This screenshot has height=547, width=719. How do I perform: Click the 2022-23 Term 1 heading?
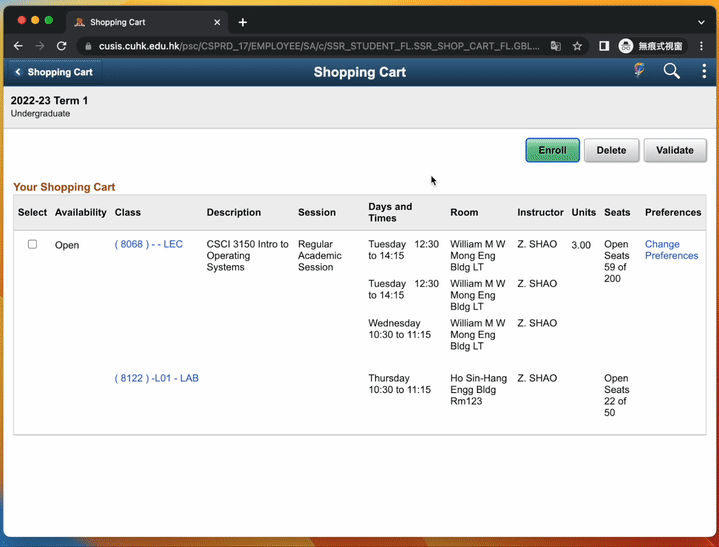[49, 100]
